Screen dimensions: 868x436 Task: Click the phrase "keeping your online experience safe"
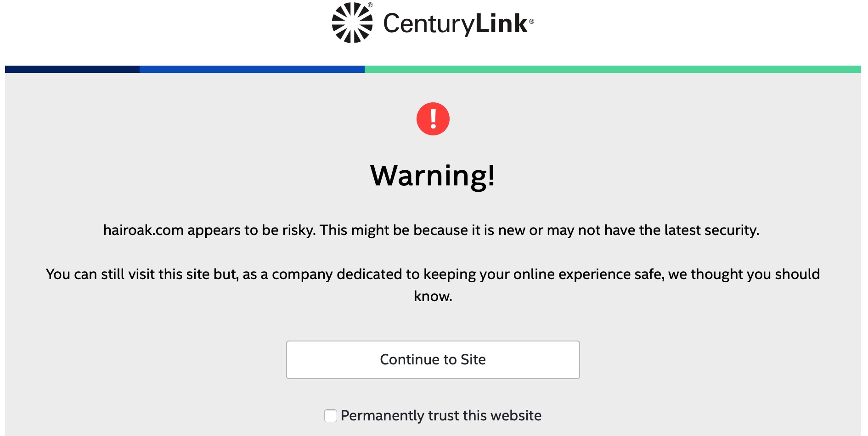pos(543,274)
